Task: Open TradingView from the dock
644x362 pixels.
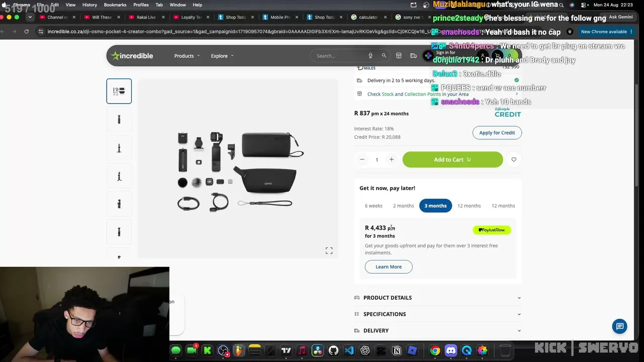Action: 286,350
